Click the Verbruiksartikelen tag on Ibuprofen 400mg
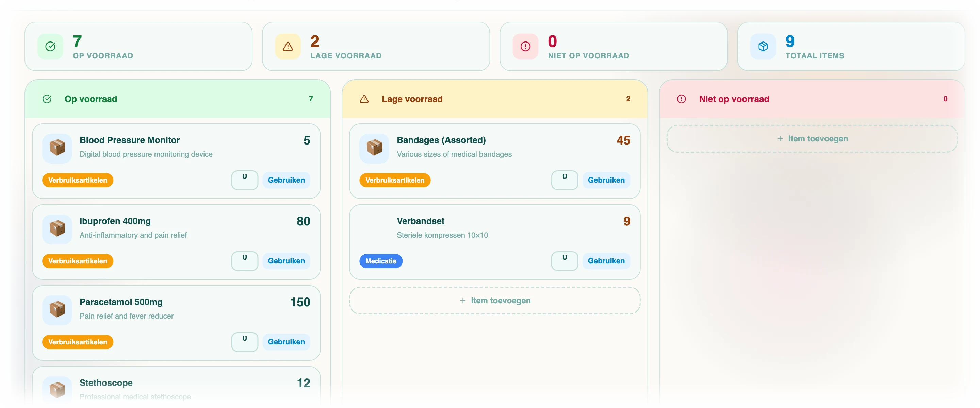This screenshot has width=980, height=408. [78, 261]
